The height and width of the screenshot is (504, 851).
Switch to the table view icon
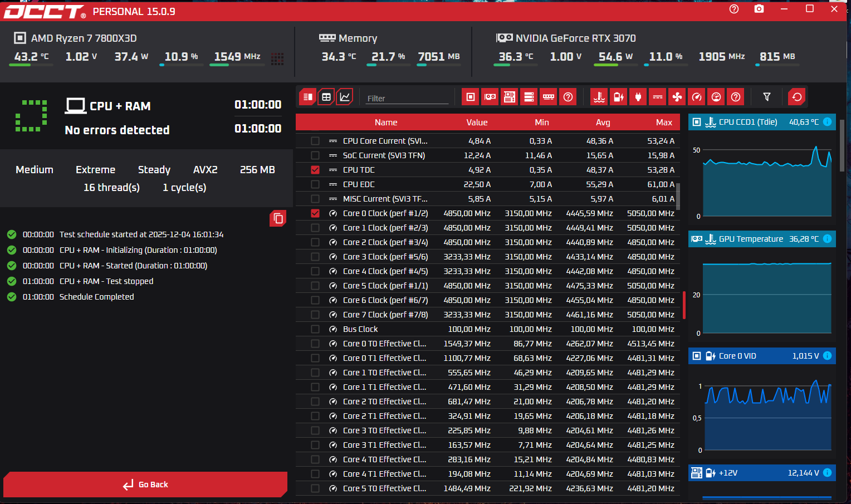coord(326,97)
